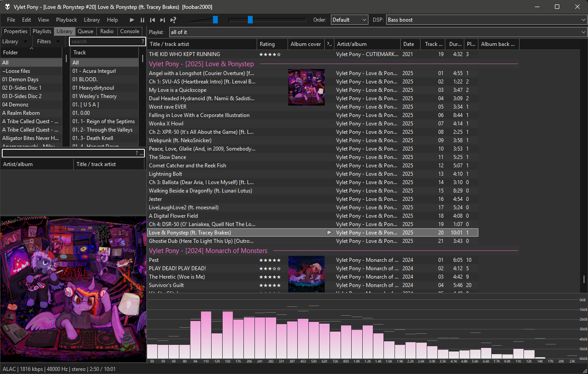Select '~Loose files' in Folder list

[31, 71]
